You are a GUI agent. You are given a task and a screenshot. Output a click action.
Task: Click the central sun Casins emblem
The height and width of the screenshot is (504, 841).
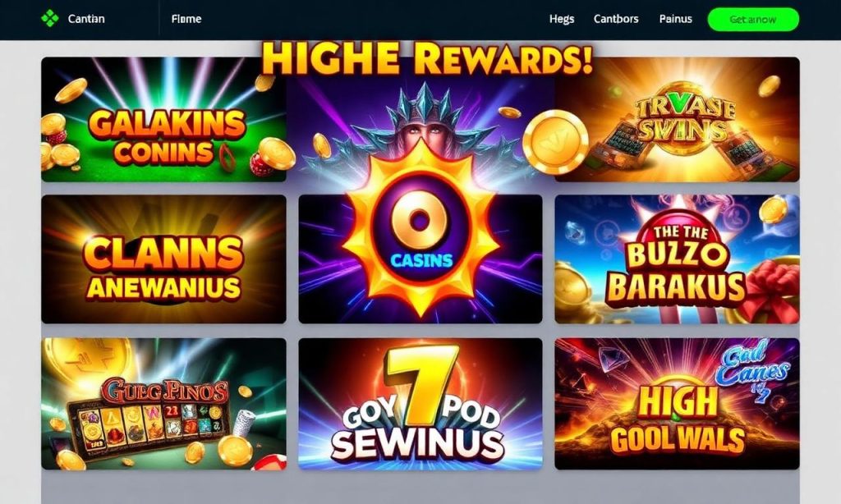click(x=420, y=229)
